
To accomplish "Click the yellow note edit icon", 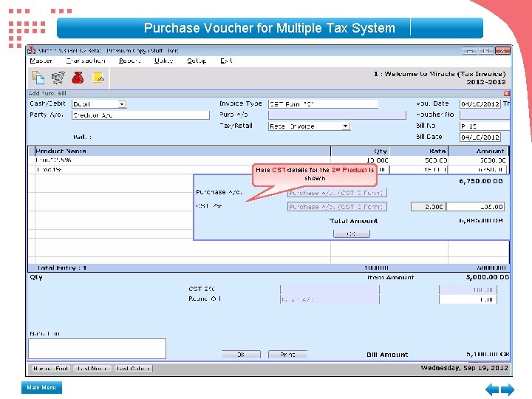I will coord(98,78).
